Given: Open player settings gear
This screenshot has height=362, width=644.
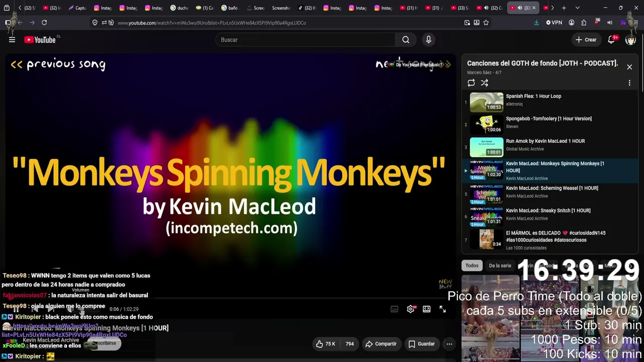Looking at the screenshot, I should tap(411, 309).
